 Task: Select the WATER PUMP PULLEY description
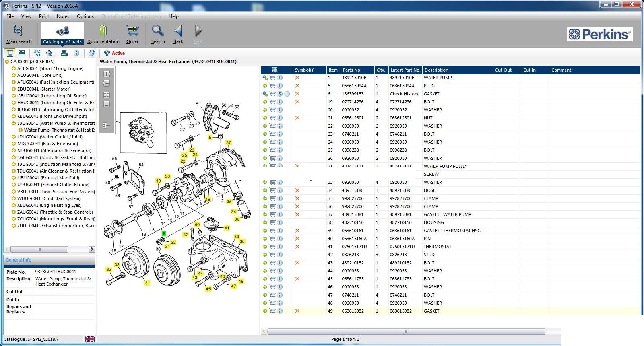click(445, 166)
